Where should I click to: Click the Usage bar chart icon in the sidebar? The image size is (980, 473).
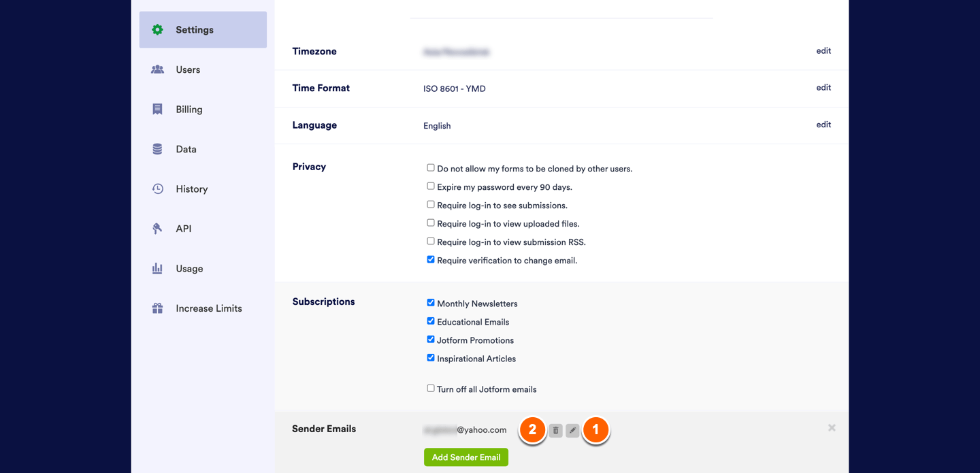[x=158, y=269]
